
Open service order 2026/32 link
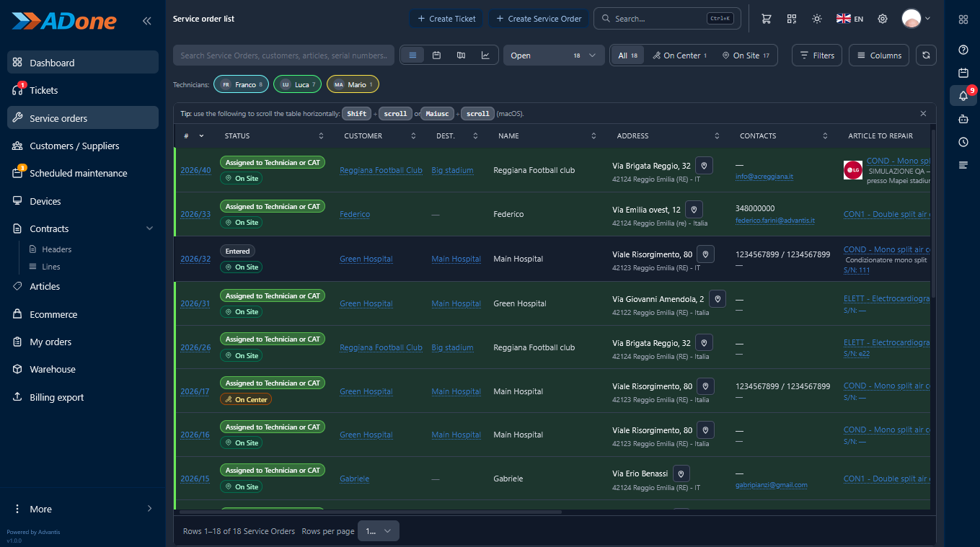click(195, 259)
